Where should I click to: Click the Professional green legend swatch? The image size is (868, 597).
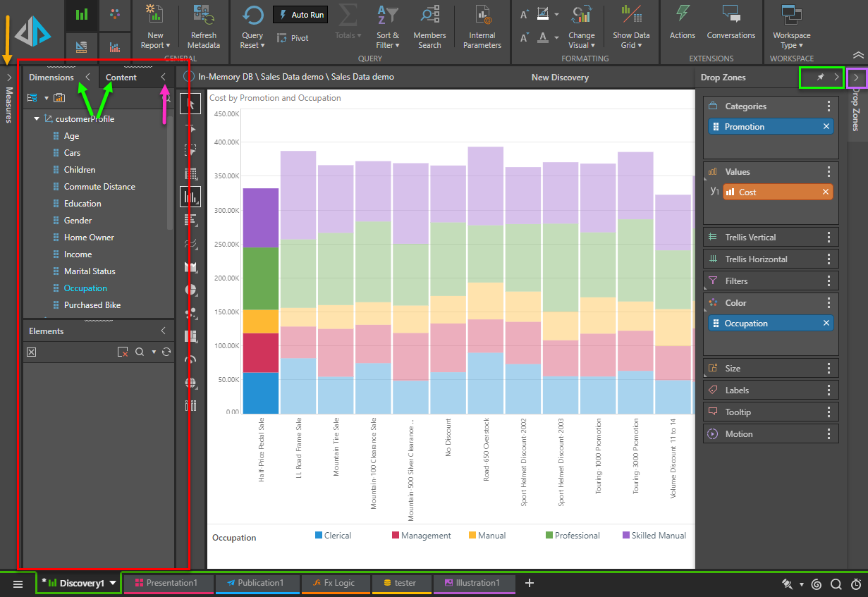549,536
